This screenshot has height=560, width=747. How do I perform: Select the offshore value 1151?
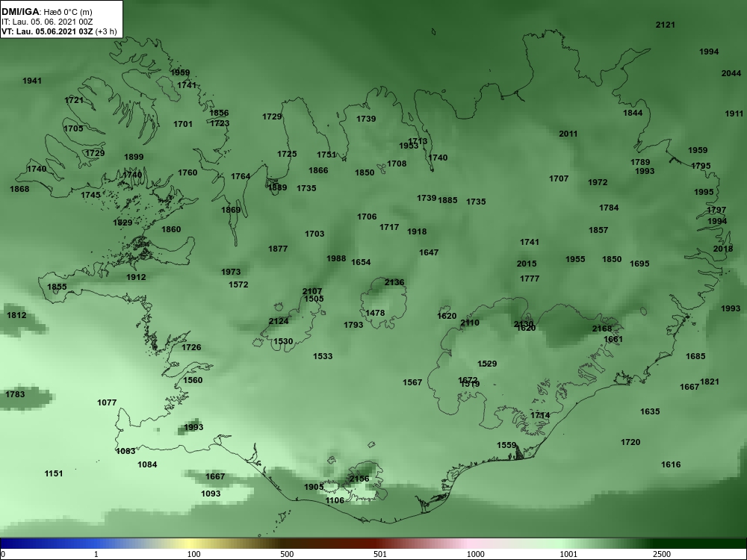53,474
